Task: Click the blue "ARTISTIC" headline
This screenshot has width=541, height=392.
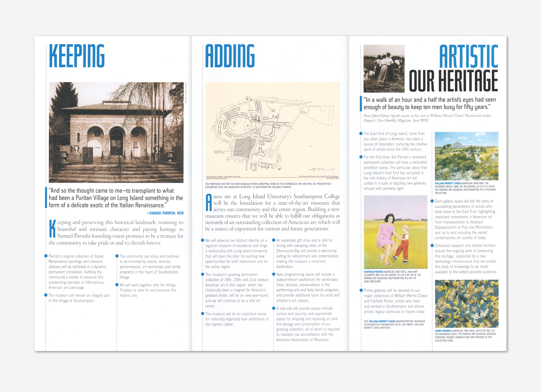Action: click(469, 56)
